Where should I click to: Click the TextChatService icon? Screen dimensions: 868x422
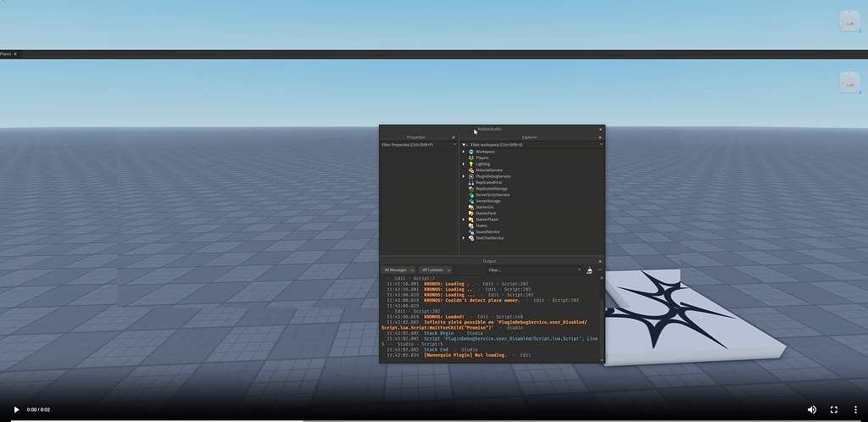pyautogui.click(x=471, y=238)
